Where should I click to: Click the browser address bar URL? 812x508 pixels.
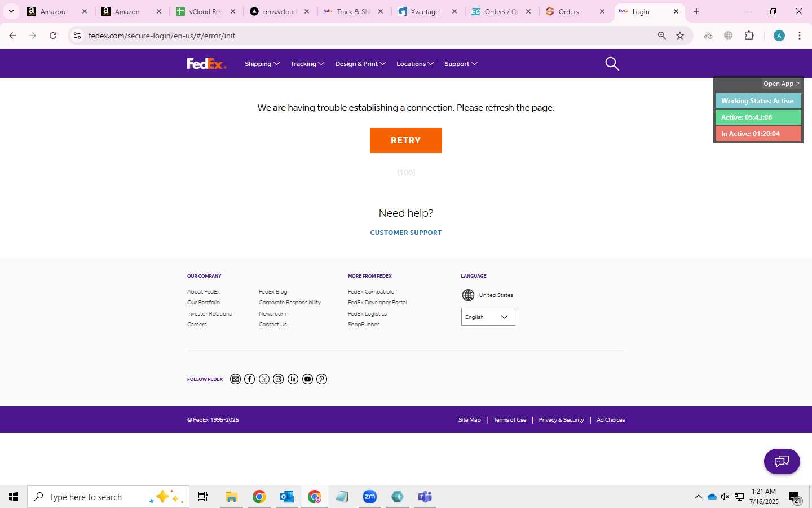162,36
